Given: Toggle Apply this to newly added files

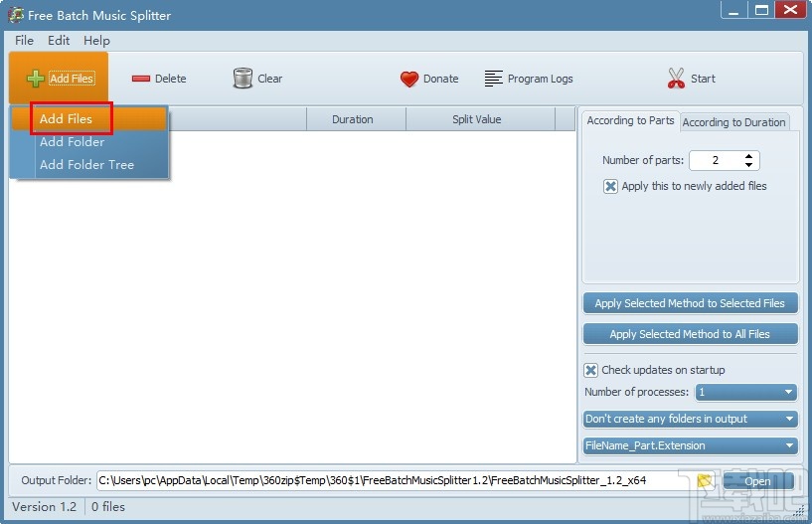Looking at the screenshot, I should (610, 186).
